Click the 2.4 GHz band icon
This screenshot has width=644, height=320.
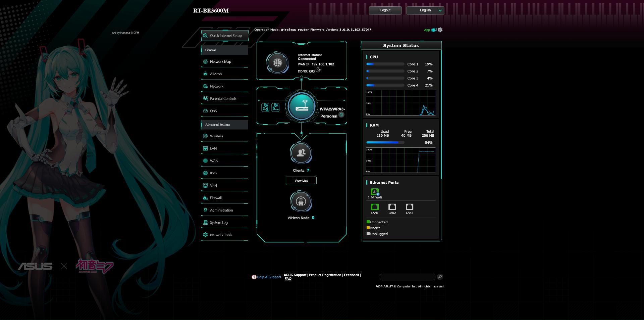tap(265, 107)
